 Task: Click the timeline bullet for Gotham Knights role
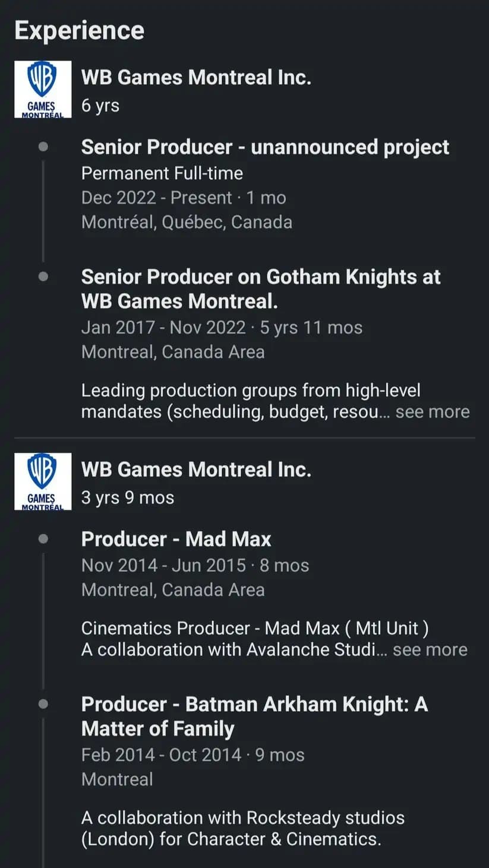click(x=43, y=277)
